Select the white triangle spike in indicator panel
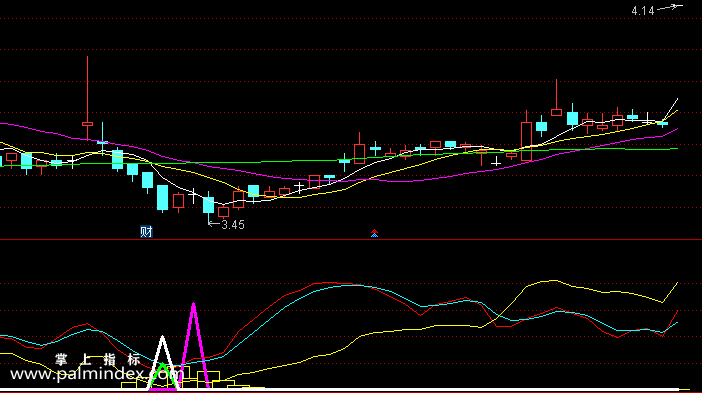702x393 pixels. pos(163,363)
